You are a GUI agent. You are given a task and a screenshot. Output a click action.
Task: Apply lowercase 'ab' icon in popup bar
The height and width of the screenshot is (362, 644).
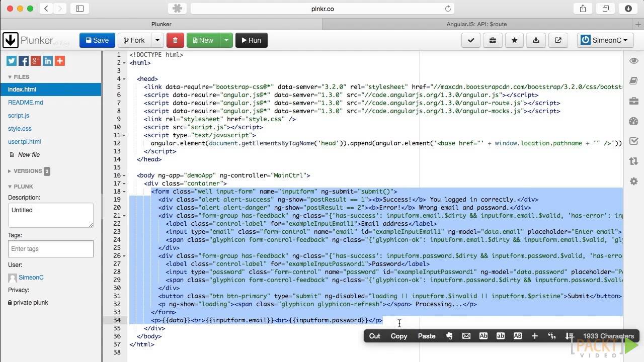(x=501, y=336)
